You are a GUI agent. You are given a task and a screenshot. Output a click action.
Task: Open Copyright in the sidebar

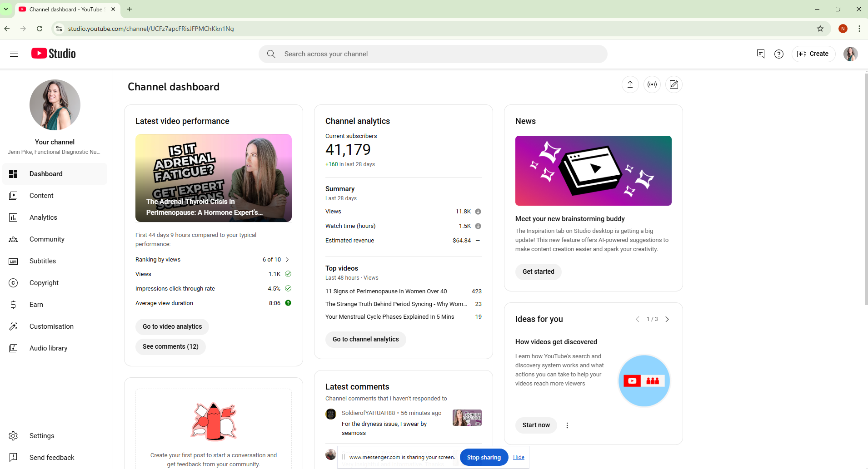point(55,283)
